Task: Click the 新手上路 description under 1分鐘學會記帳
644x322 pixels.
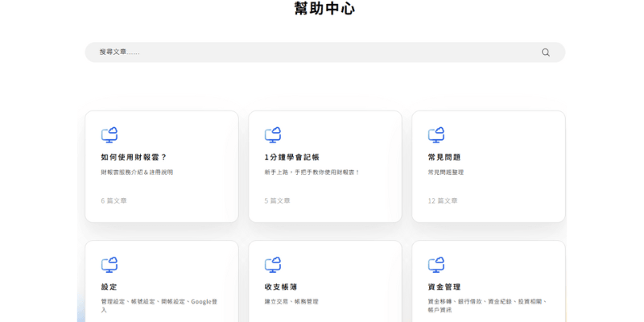Action: 312,172
